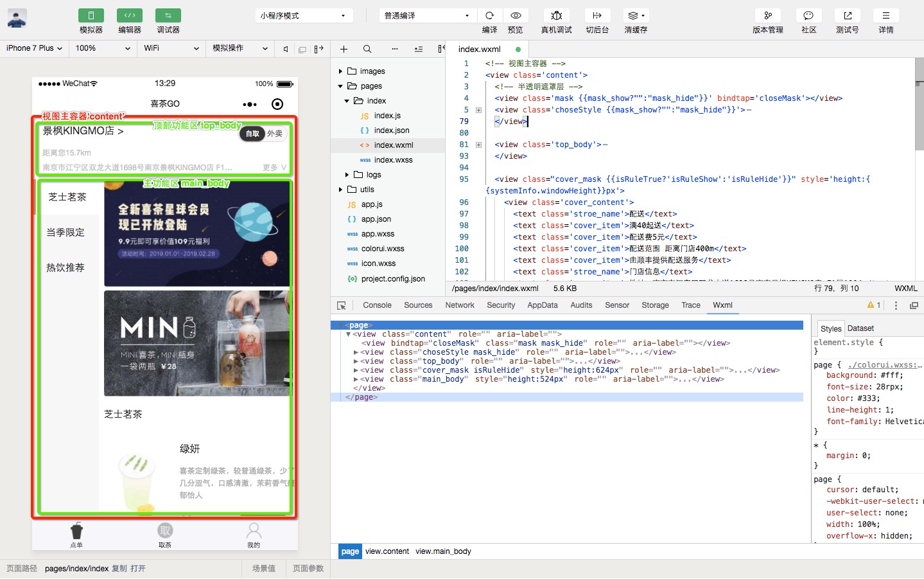This screenshot has width=924, height=579.
Task: Open the 100% zoom dropdown
Action: [103, 48]
